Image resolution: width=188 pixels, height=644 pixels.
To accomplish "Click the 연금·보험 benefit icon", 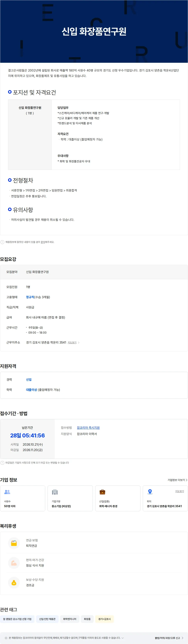I will (x=14, y=543).
